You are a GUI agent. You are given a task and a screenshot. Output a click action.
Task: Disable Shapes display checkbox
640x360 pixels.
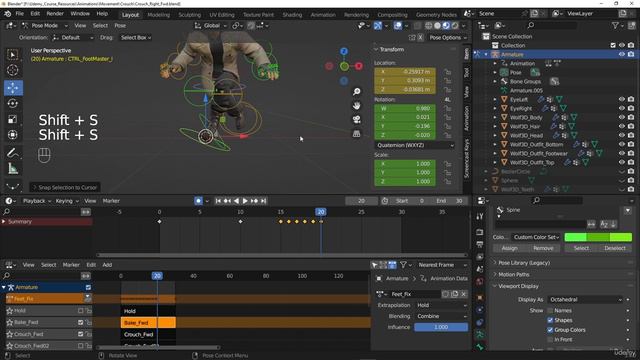pos(550,320)
